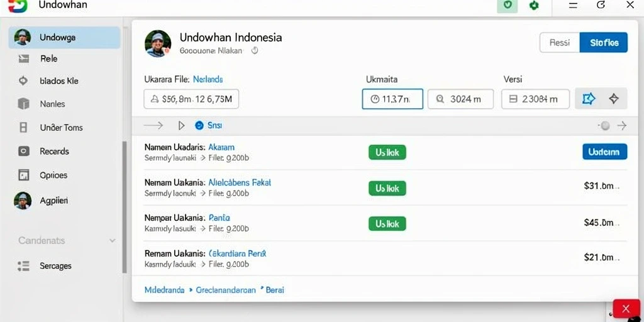This screenshot has height=322, width=644.
Task: Open the Undowga sidebar entry
Action: 65,37
